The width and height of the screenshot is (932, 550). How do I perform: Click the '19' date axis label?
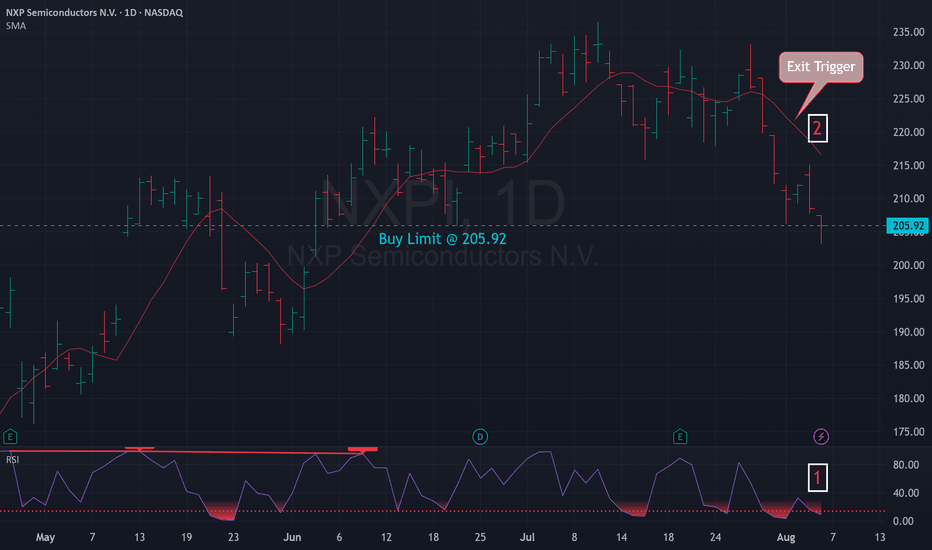(186, 538)
